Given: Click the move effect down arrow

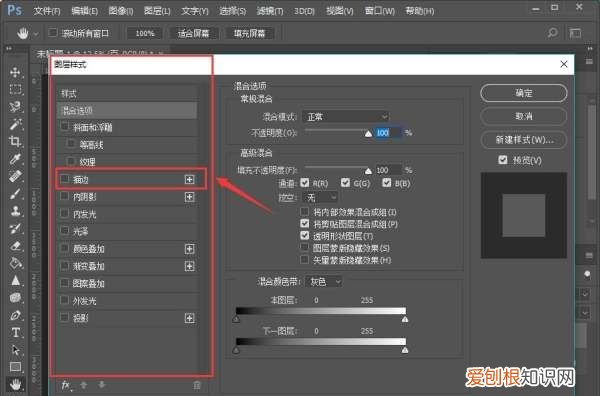Looking at the screenshot, I should click(101, 385).
